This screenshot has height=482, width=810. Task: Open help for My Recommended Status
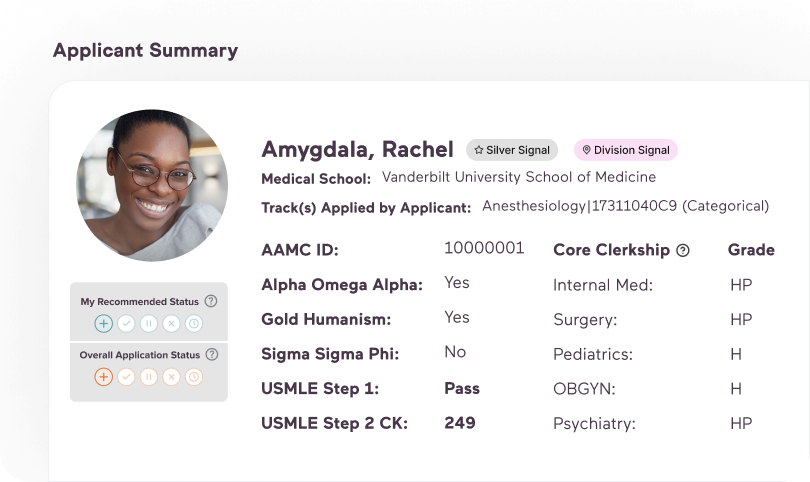point(211,301)
